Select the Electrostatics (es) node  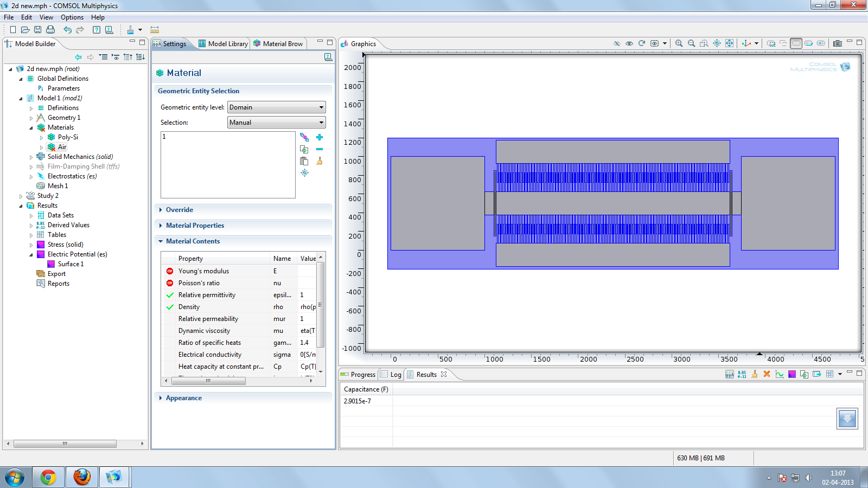click(72, 176)
